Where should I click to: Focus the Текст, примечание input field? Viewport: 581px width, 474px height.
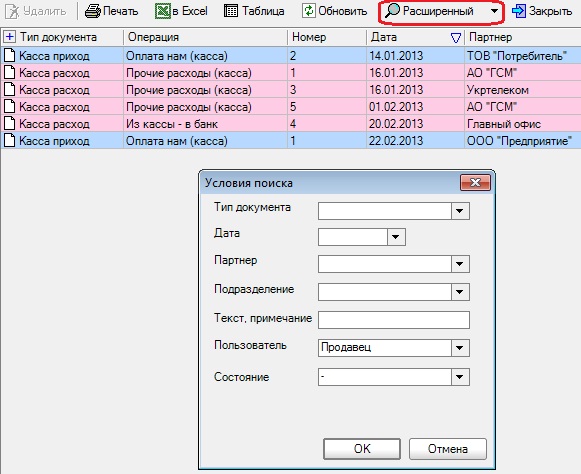tap(394, 320)
